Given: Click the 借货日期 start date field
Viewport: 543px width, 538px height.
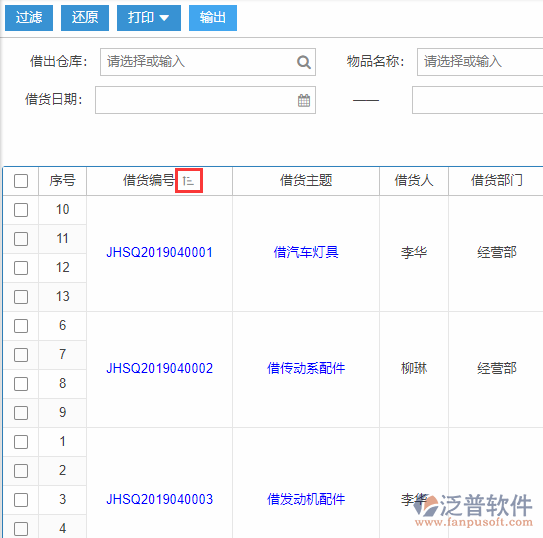Looking at the screenshot, I should pyautogui.click(x=205, y=100).
